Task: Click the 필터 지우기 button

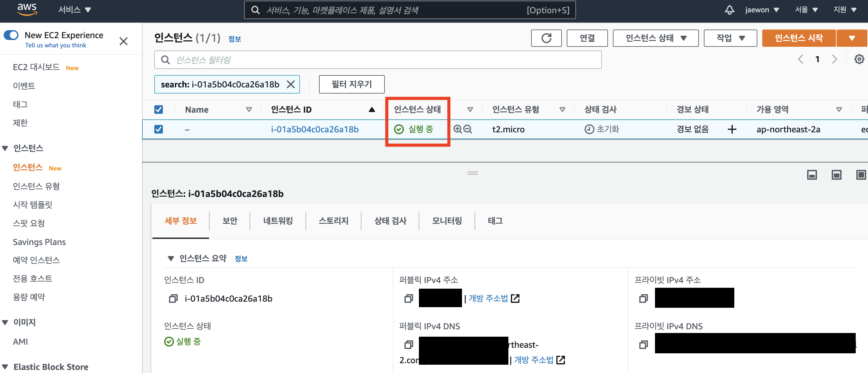Action: (351, 84)
